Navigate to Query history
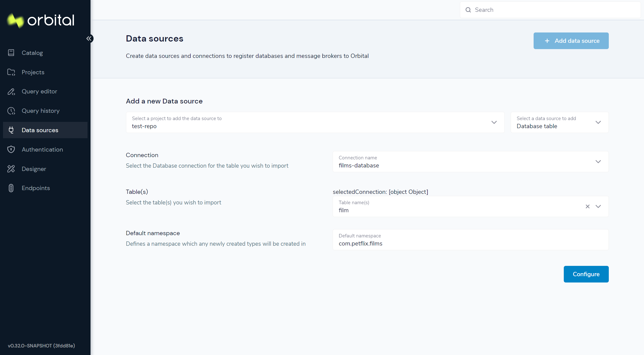 [x=45, y=111]
